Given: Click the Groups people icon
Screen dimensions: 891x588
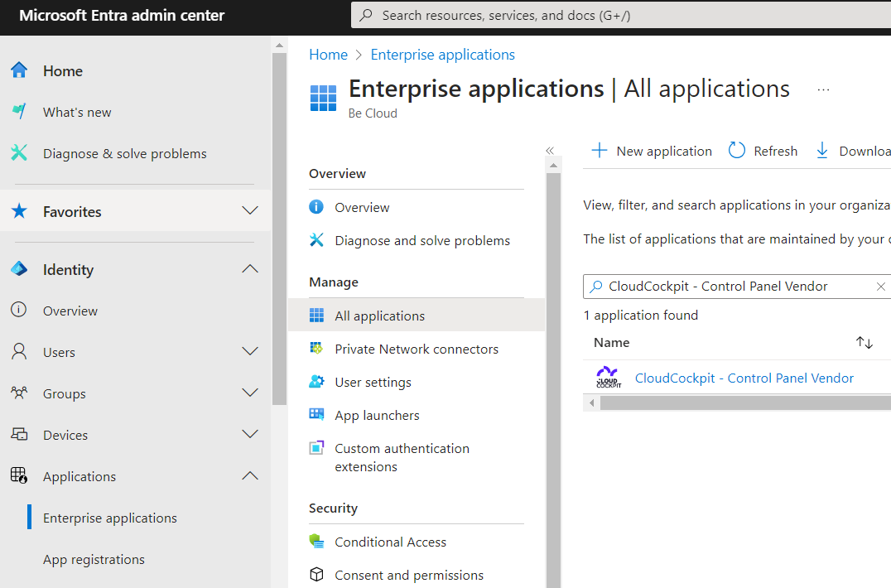Looking at the screenshot, I should click(19, 393).
